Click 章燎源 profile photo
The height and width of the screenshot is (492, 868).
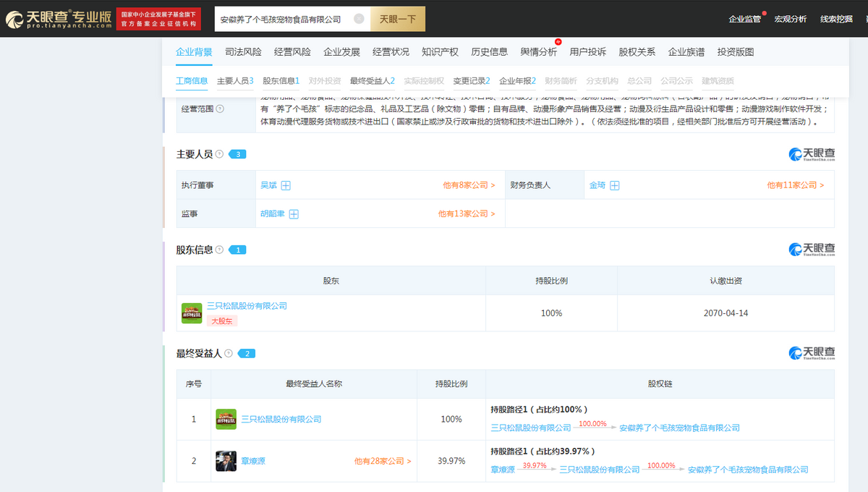coord(226,461)
